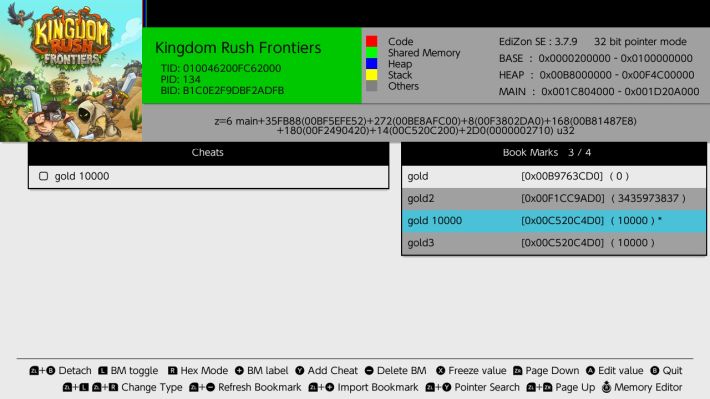Click the Kingdom Rush Frontiers game thumbnail
The height and width of the screenshot is (399, 710).
[71, 71]
